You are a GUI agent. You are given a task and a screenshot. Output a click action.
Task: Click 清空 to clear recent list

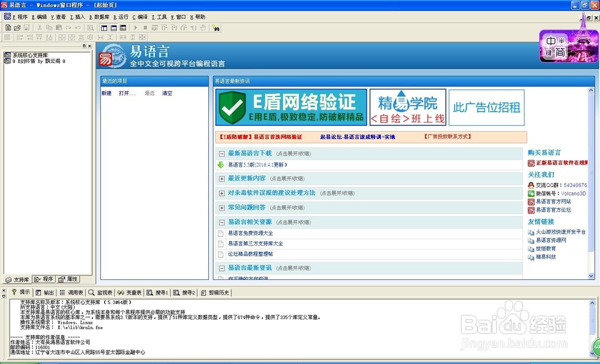(167, 94)
